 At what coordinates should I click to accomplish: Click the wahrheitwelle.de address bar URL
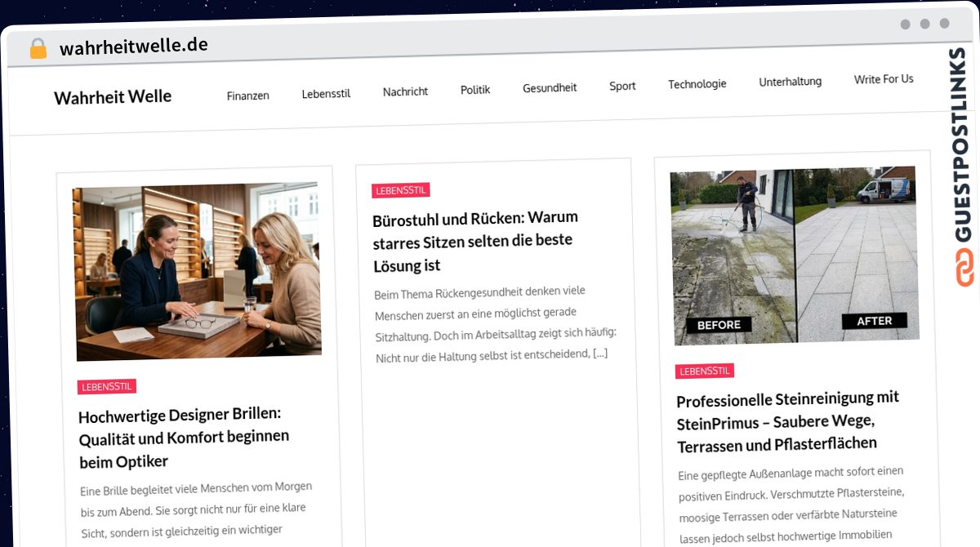(134, 46)
